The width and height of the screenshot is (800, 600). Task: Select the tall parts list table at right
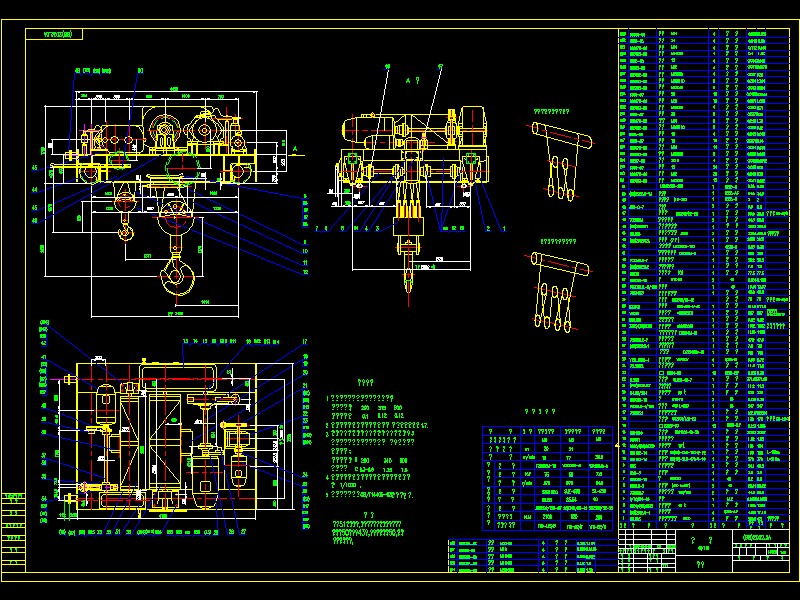coord(704,279)
